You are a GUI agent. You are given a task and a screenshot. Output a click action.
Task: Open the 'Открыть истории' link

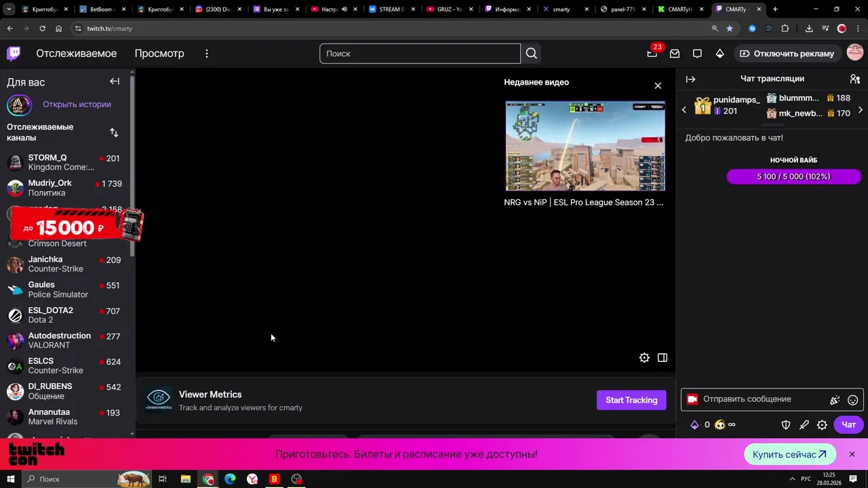77,104
